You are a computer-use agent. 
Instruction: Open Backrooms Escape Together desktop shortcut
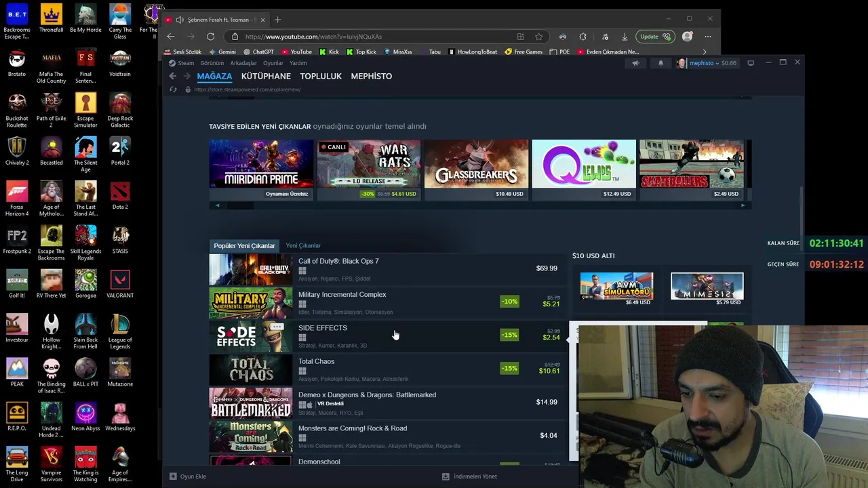tap(17, 22)
